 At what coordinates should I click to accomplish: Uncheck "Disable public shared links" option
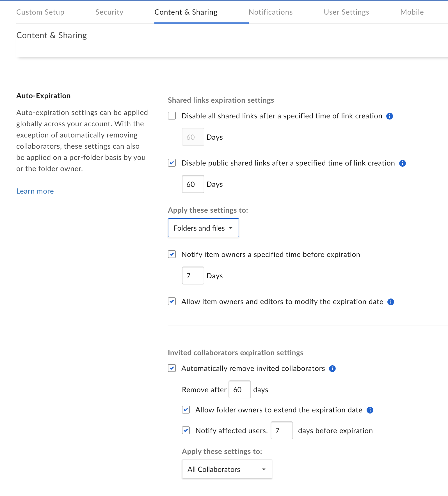click(172, 162)
